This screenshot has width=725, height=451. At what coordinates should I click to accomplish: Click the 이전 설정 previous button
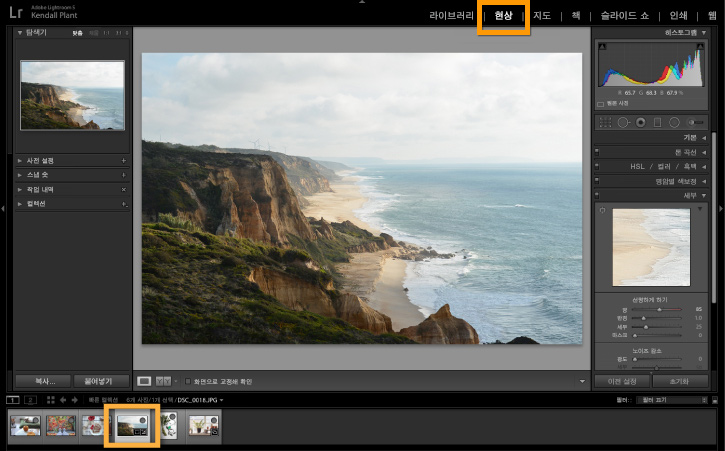622,381
